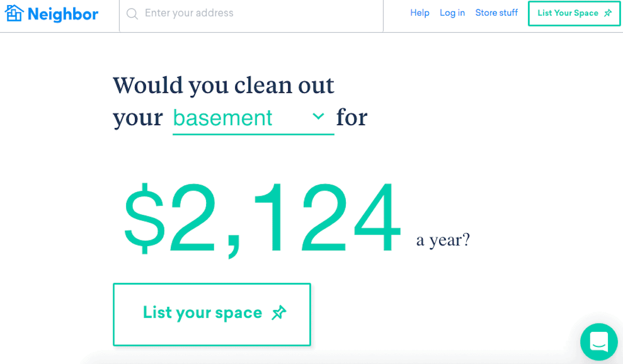623x364 pixels.
Task: Click the Neighbor house logo icon
Action: tap(15, 14)
